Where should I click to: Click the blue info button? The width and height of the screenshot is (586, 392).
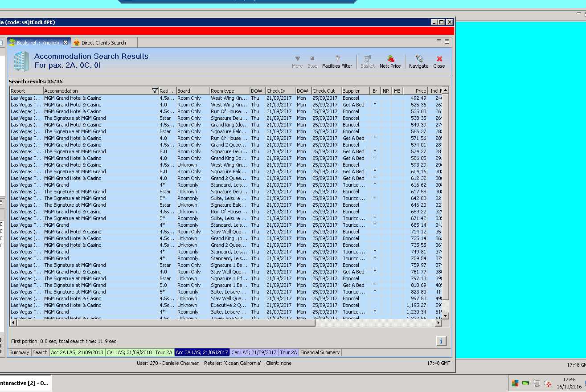pos(441,341)
